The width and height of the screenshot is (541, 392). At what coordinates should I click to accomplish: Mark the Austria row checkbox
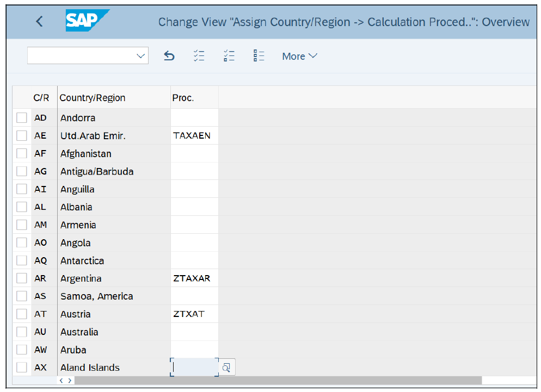[22, 314]
